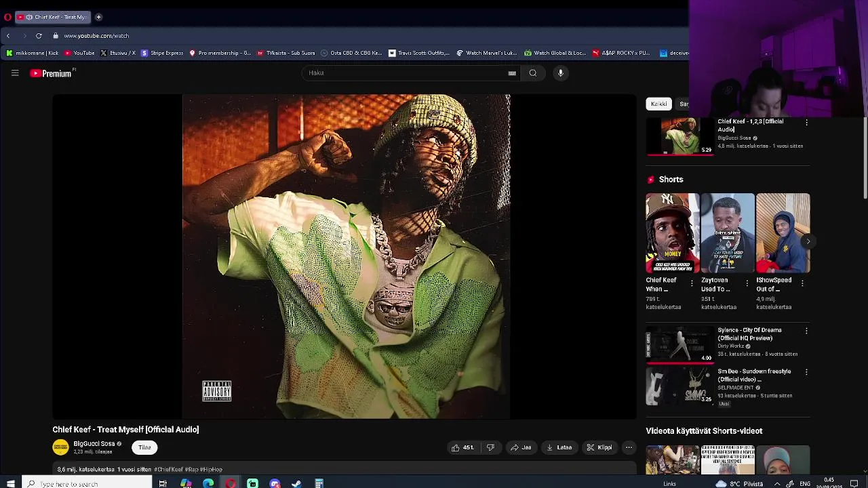Reload page with browser refresh icon
Viewport: 868px width, 488px height.
(39, 36)
